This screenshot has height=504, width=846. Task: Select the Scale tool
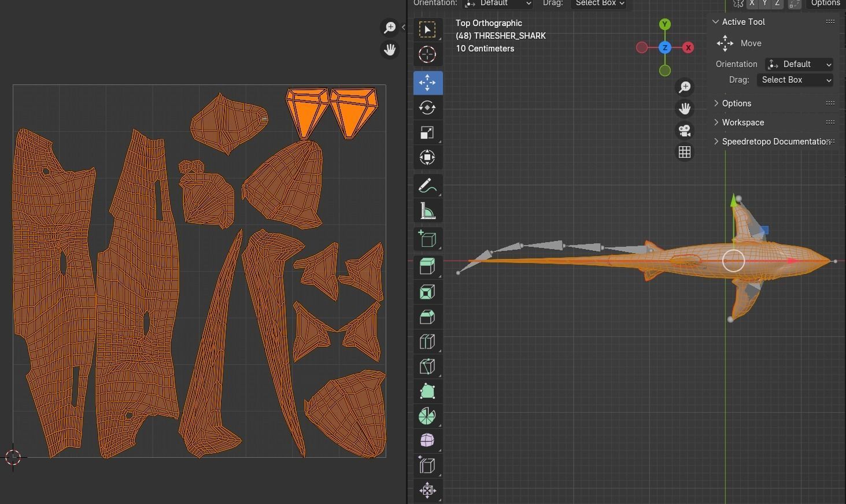pos(427,132)
